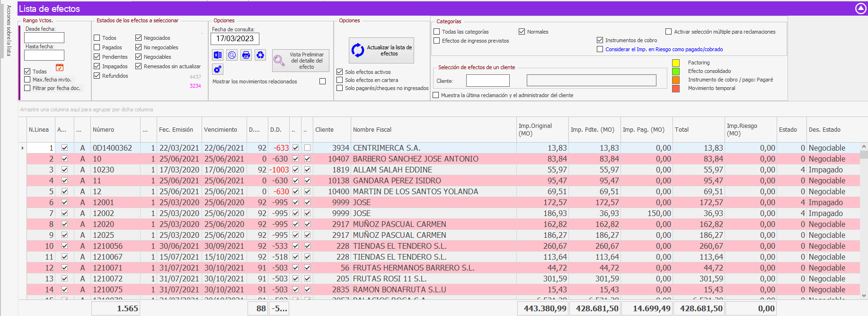Enable the Pagados status checkbox

tap(97, 47)
